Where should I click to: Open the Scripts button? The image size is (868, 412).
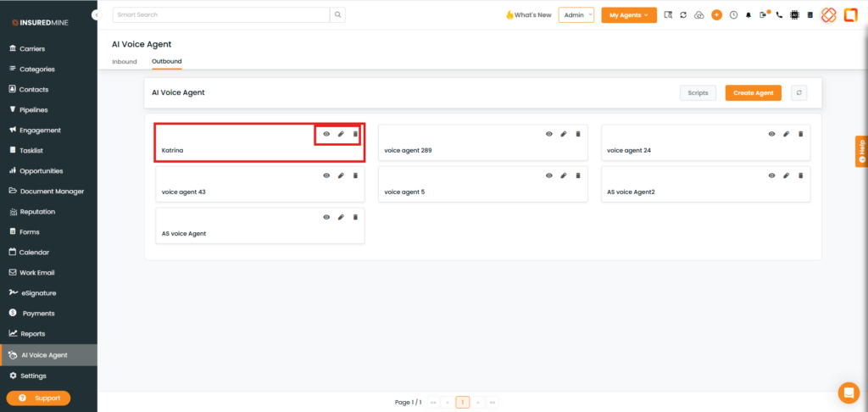pos(698,92)
